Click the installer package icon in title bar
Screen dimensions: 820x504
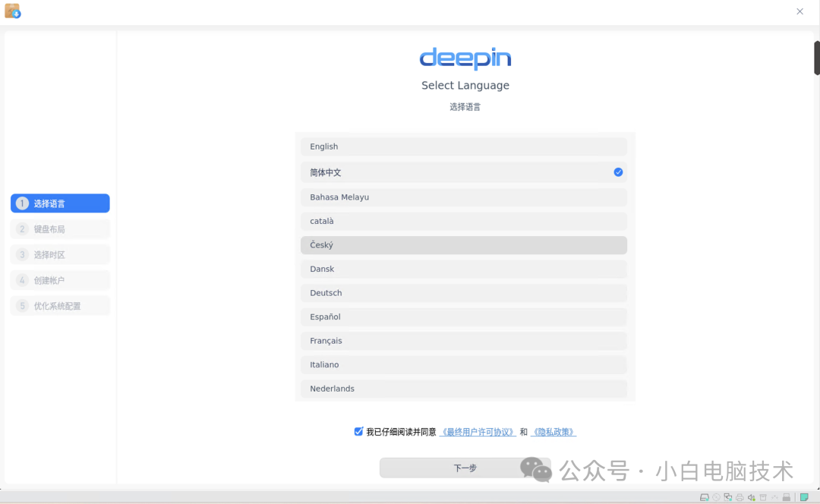(13, 11)
